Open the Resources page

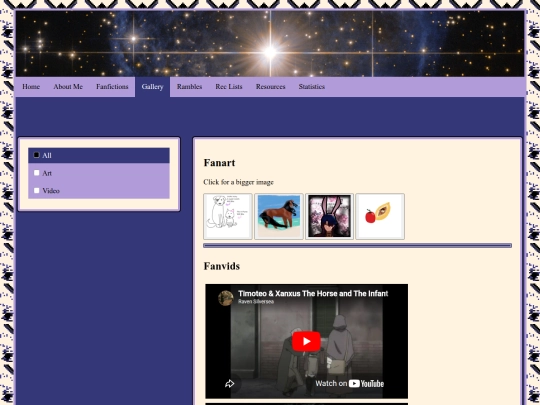tap(270, 87)
